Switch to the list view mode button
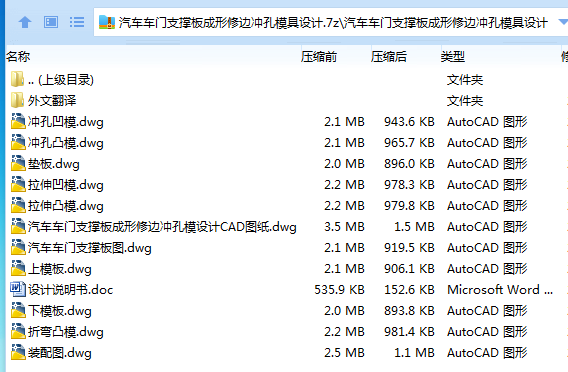The height and width of the screenshot is (372, 568). pyautogui.click(x=77, y=22)
